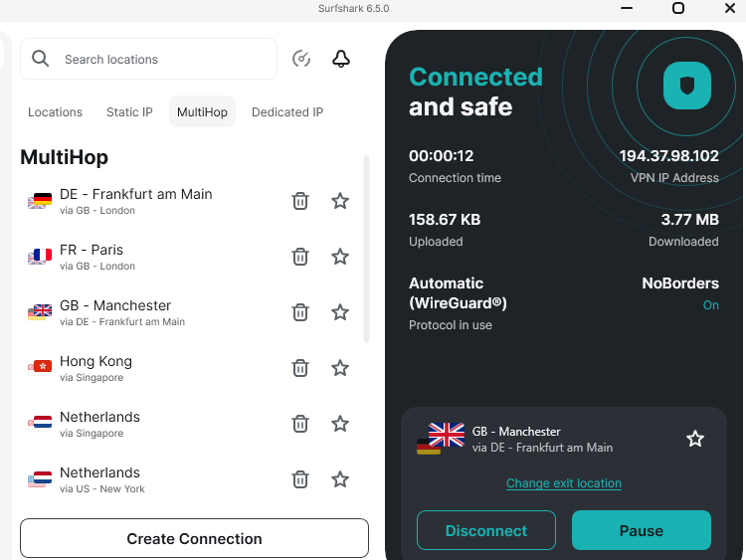Click the Search locations input field

(164, 60)
